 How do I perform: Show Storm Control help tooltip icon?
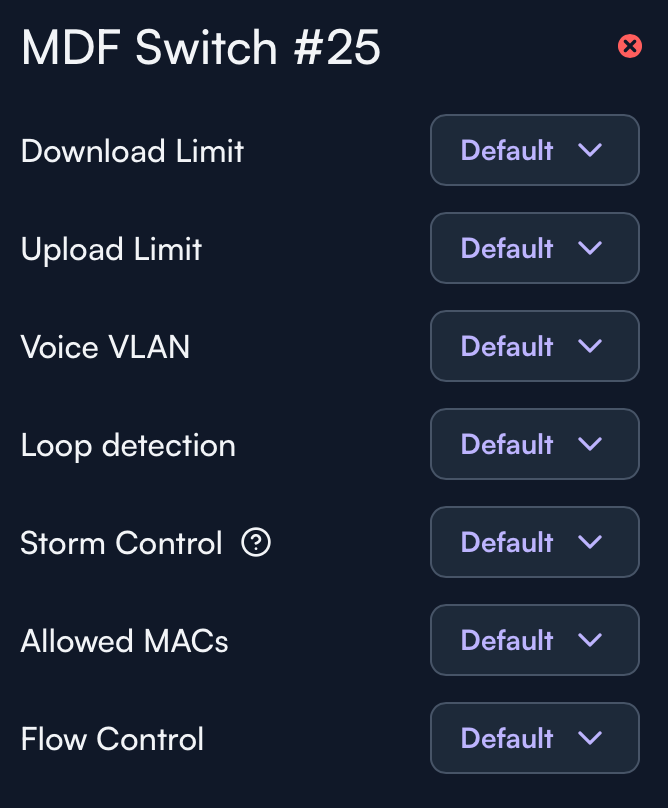257,543
